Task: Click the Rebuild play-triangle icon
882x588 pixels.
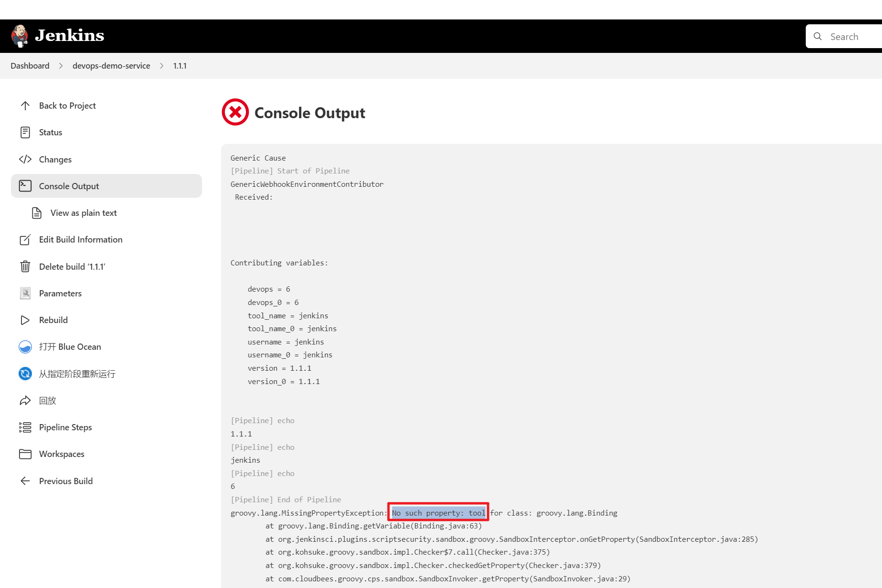Action: pos(25,320)
